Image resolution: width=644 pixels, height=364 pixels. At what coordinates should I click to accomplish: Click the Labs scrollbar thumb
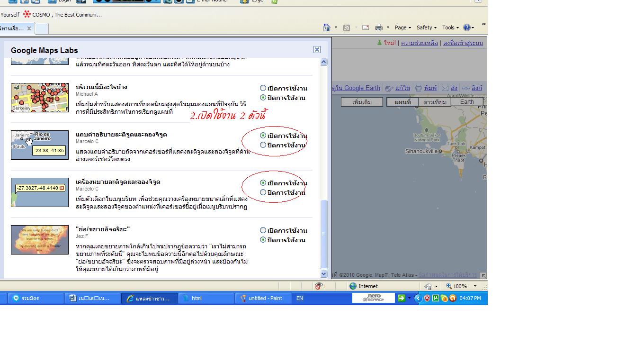coord(324,235)
